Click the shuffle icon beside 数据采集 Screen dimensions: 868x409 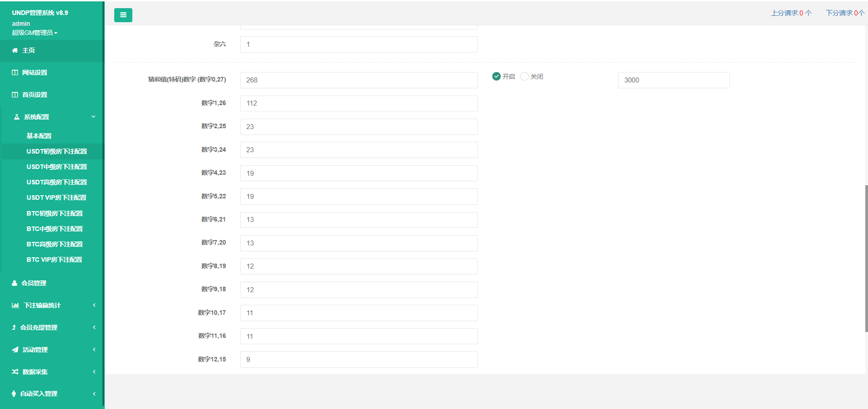point(15,372)
